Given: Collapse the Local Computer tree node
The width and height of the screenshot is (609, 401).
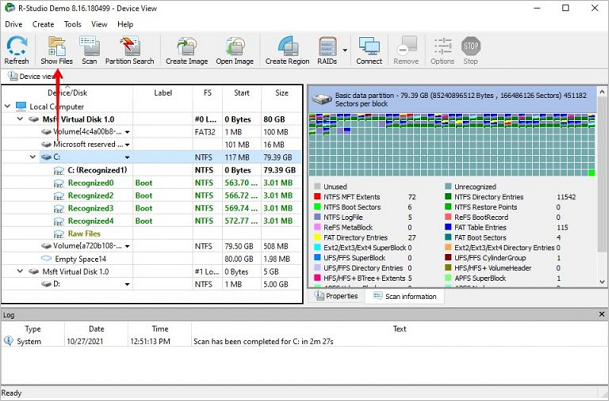Looking at the screenshot, I should (7, 106).
